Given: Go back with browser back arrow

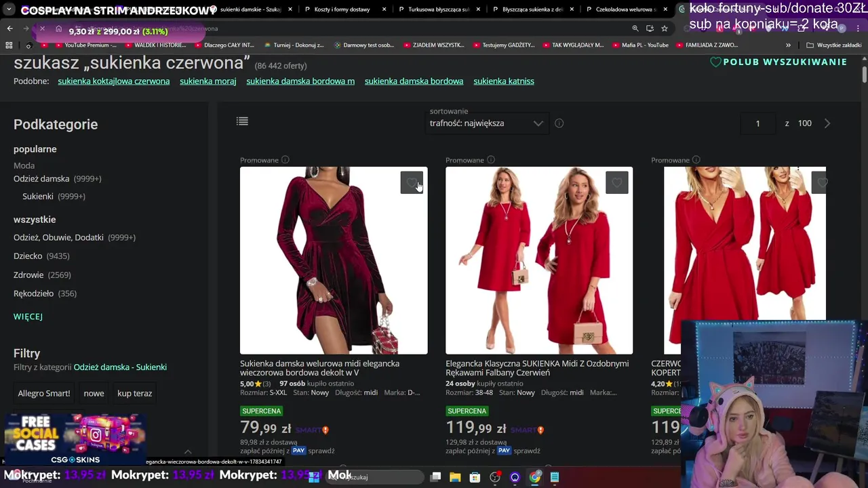Looking at the screenshot, I should point(9,28).
